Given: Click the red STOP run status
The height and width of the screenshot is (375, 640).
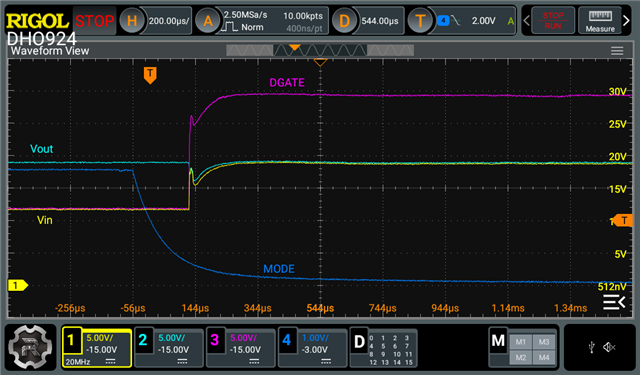Looking at the screenshot, I should (x=95, y=20).
